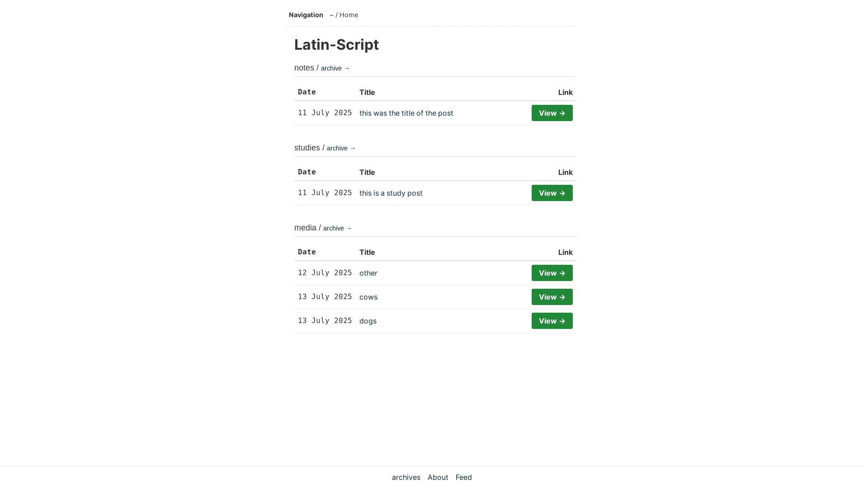Select date '11 July 2025' in notes table
Screen dimensions: 868x488
pyautogui.click(x=325, y=113)
